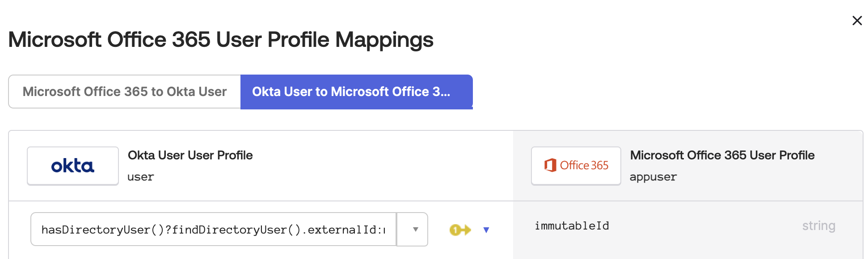Select Okta User to Microsoft Office 3... tab
The image size is (868, 259).
[x=356, y=92]
